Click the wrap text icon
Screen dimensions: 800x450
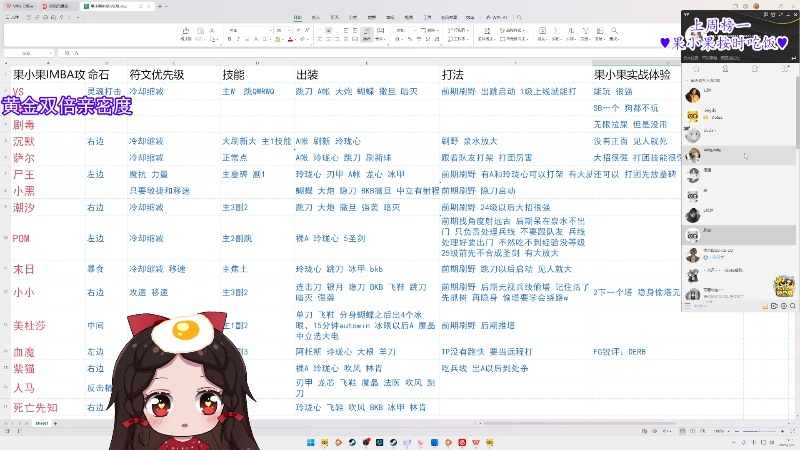[x=367, y=33]
